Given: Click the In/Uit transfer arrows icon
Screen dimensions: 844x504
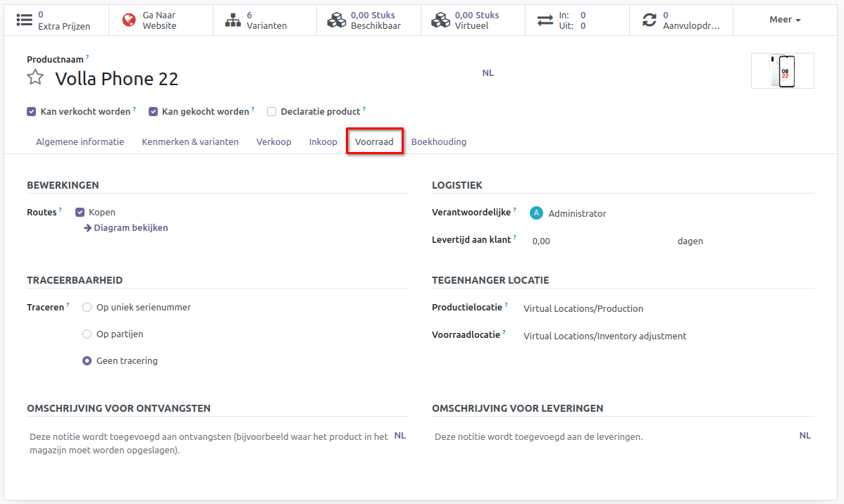Looking at the screenshot, I should click(545, 20).
